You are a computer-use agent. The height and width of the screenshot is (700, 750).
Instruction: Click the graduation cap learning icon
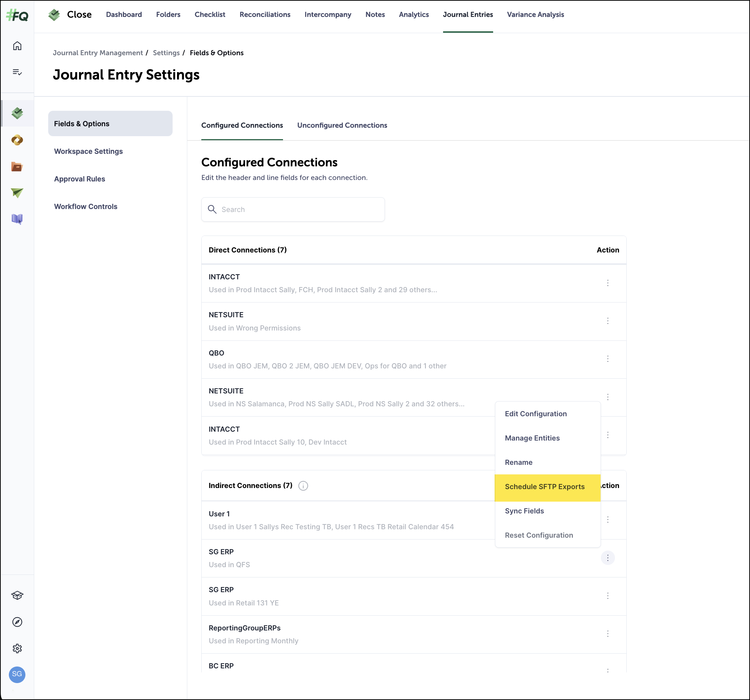[x=17, y=595]
